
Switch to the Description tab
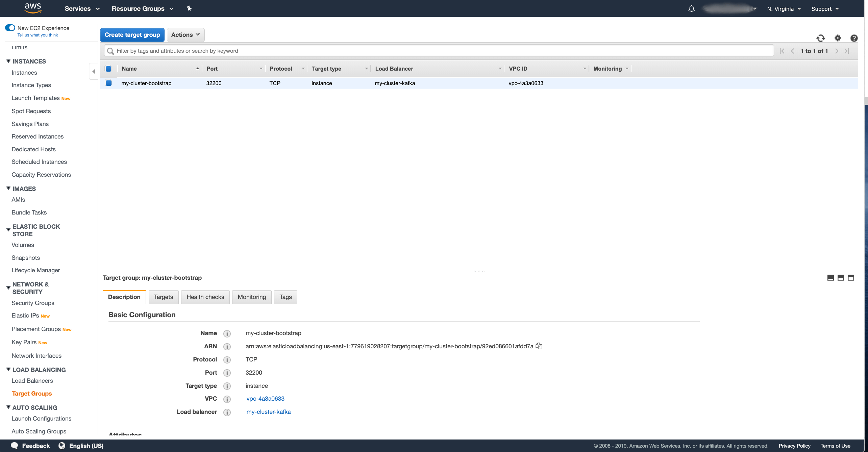[x=124, y=297]
